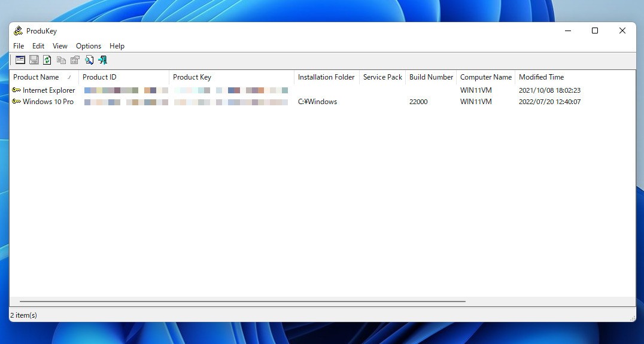Click the Exit door toolbar icon
644x344 pixels.
[102, 60]
